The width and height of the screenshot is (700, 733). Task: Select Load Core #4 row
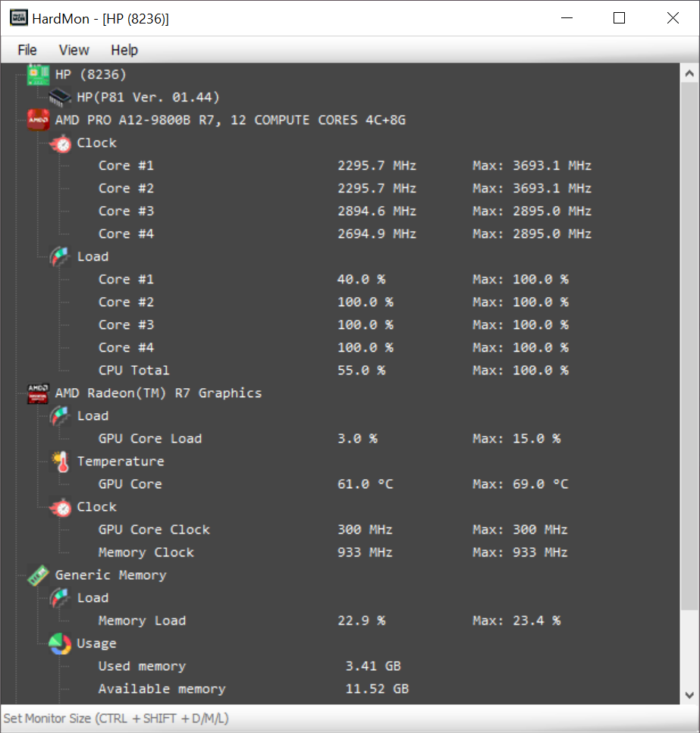tap(334, 348)
